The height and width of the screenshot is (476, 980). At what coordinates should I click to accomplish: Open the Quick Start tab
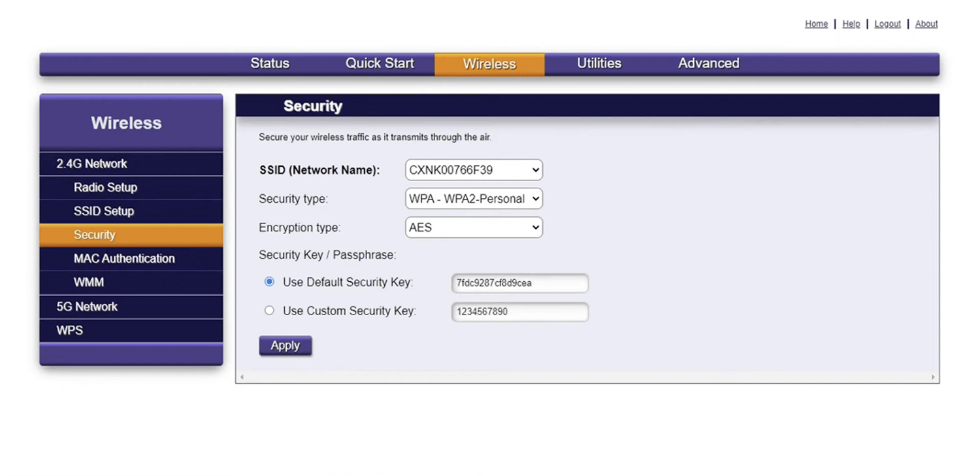pyautogui.click(x=380, y=63)
